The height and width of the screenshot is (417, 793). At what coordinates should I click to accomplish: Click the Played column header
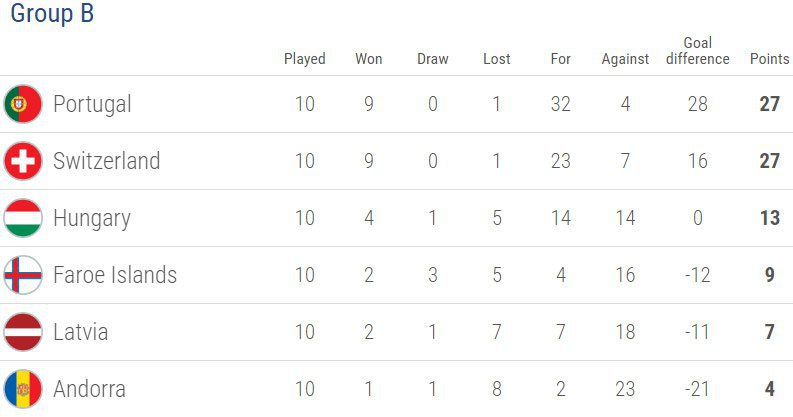tap(305, 59)
